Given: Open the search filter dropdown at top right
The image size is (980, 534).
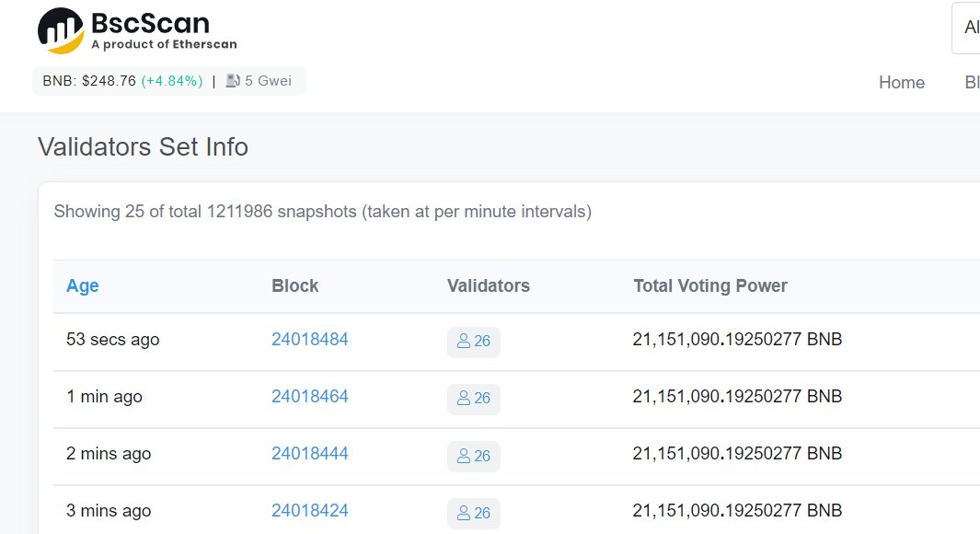Looking at the screenshot, I should 965,28.
